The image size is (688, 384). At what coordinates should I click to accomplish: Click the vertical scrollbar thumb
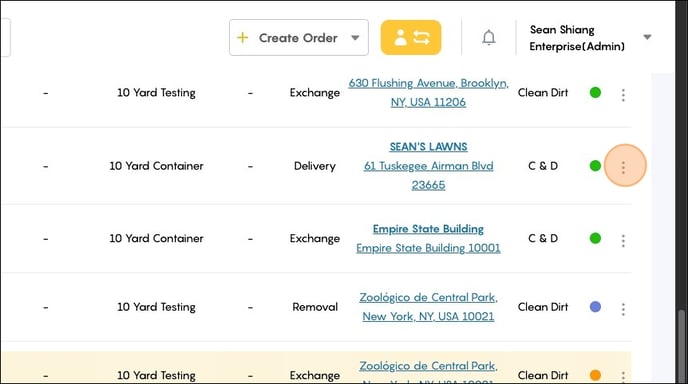click(681, 347)
